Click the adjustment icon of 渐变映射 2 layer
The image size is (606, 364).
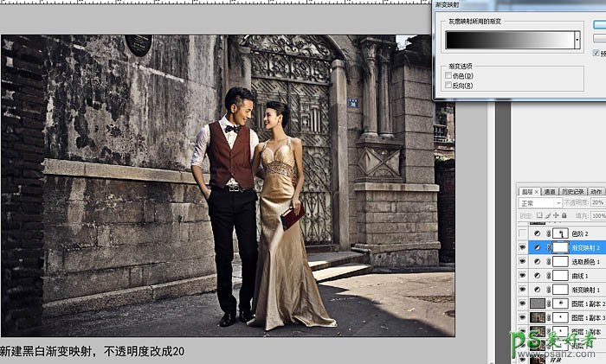click(538, 247)
